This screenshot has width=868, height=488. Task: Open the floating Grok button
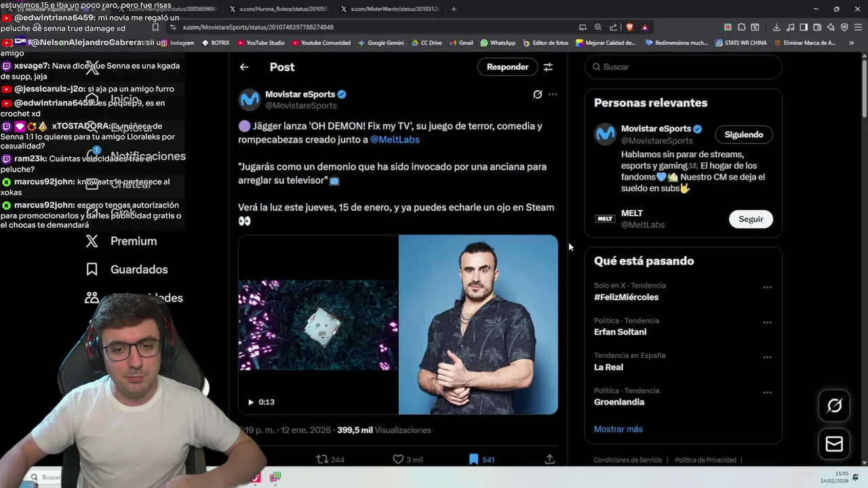(834, 405)
